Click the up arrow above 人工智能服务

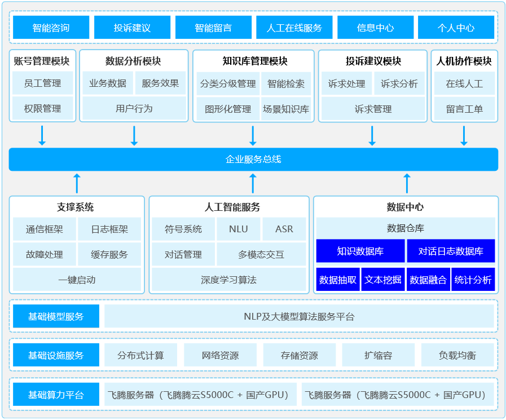point(253,183)
